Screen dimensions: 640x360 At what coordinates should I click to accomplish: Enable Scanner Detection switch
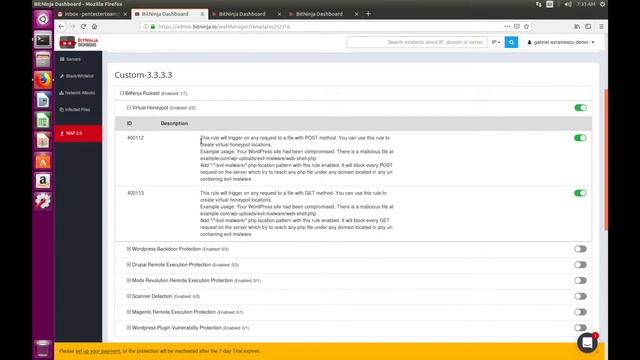[580, 296]
